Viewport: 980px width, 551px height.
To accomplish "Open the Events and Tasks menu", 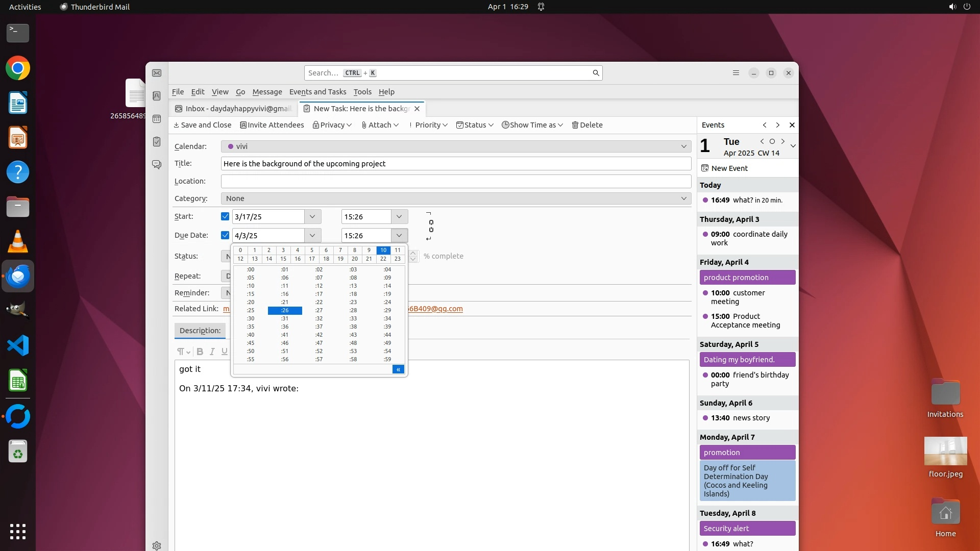I will pos(317,92).
